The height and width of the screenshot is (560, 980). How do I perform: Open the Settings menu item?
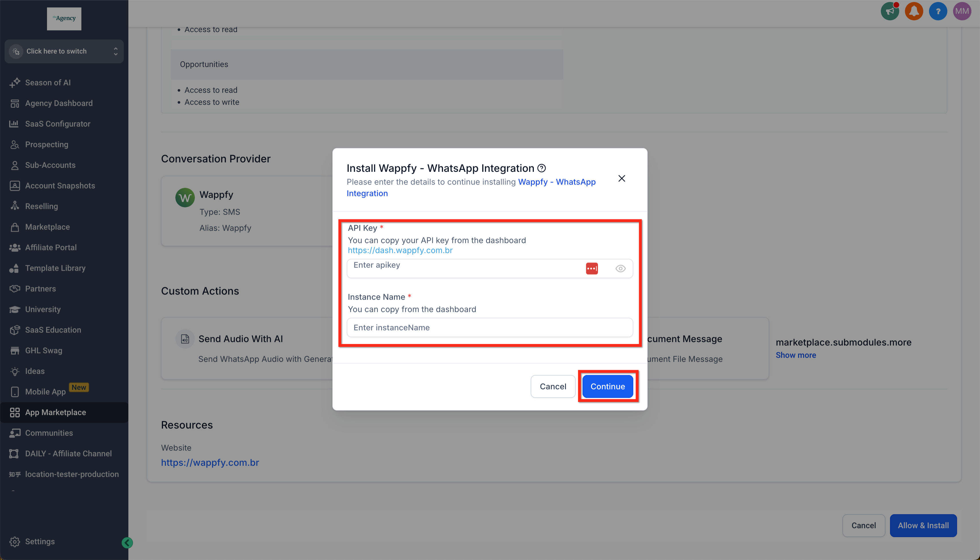pyautogui.click(x=40, y=541)
